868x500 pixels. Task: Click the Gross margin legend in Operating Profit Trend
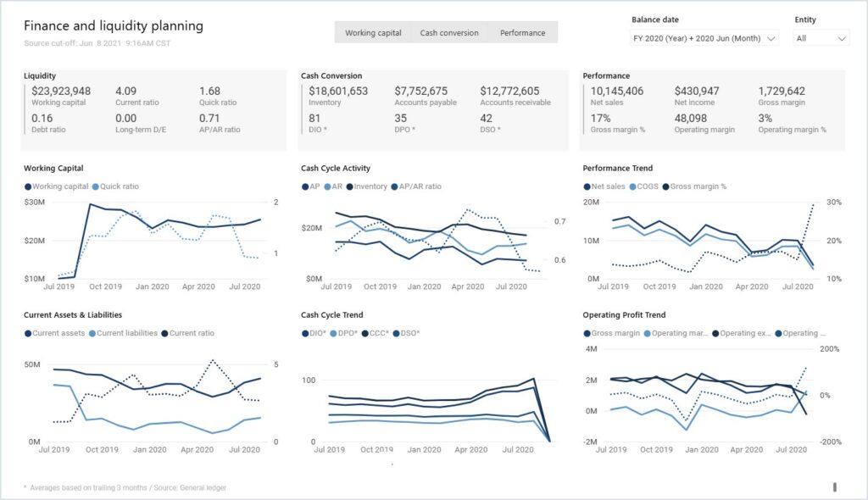[612, 333]
